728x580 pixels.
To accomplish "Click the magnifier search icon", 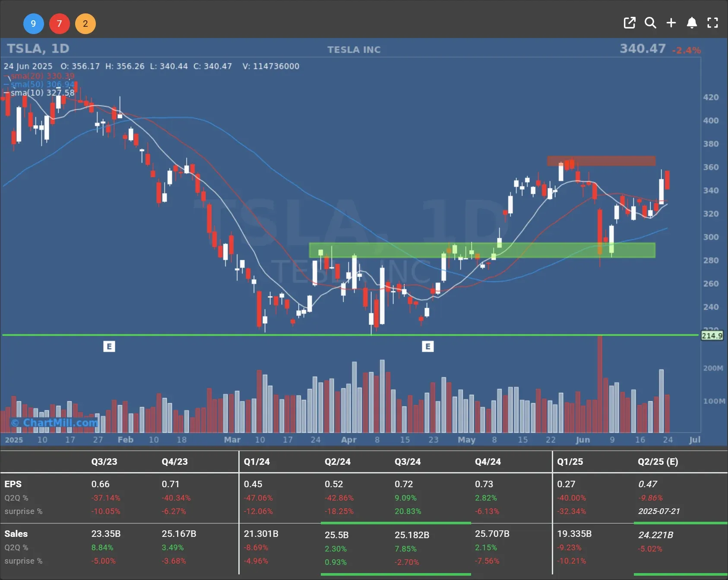I will coord(650,23).
